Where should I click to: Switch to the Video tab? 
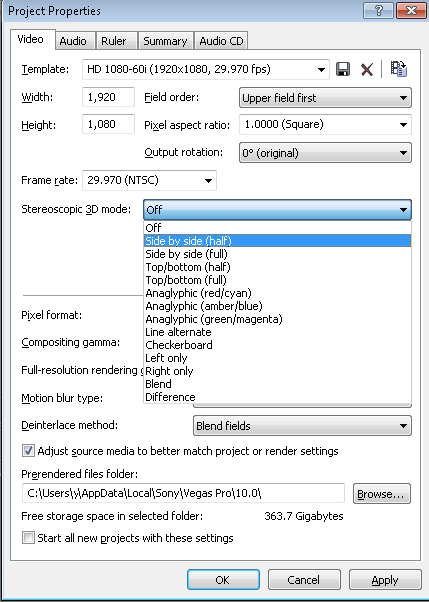[31, 40]
